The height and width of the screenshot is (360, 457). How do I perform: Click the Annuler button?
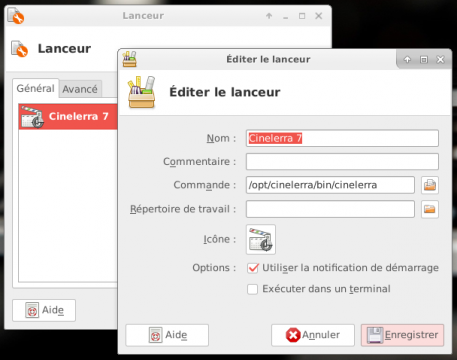coord(313,335)
